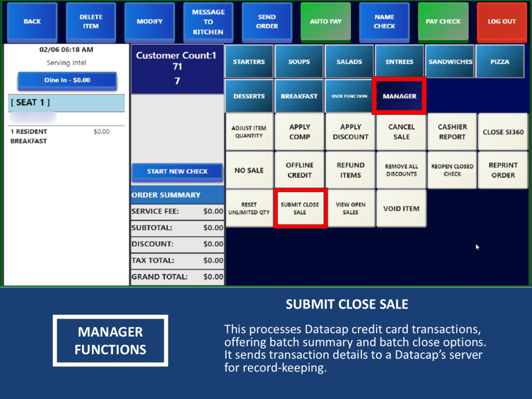532x399 pixels.
Task: Select the Dine In - $0.00 button
Action: 67,81
